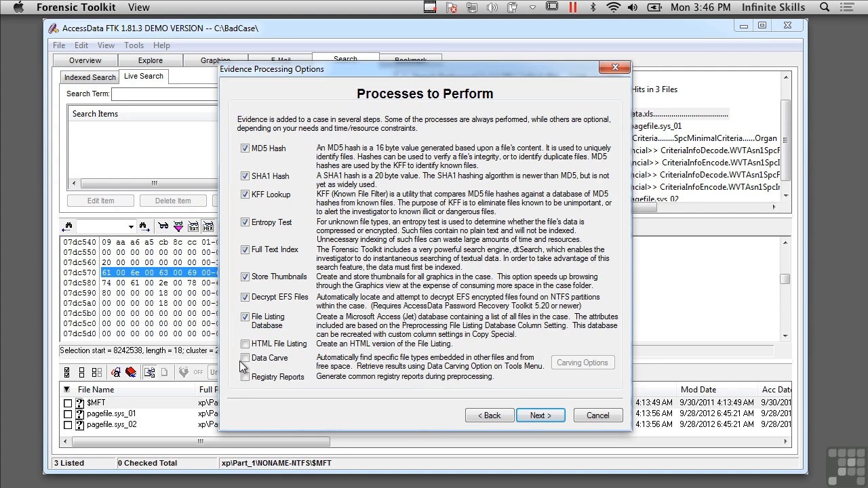Open the Notification Center list icon
The height and width of the screenshot is (488, 868).
(848, 7)
